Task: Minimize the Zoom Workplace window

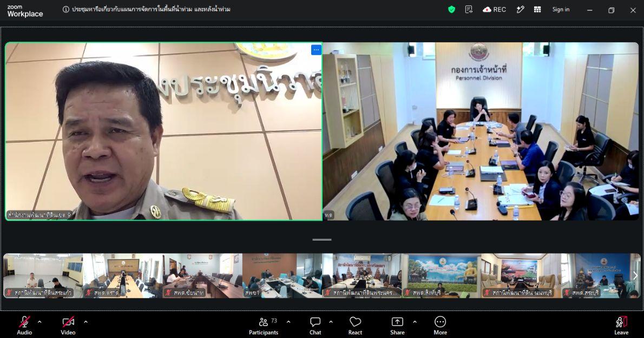Action: coord(590,10)
